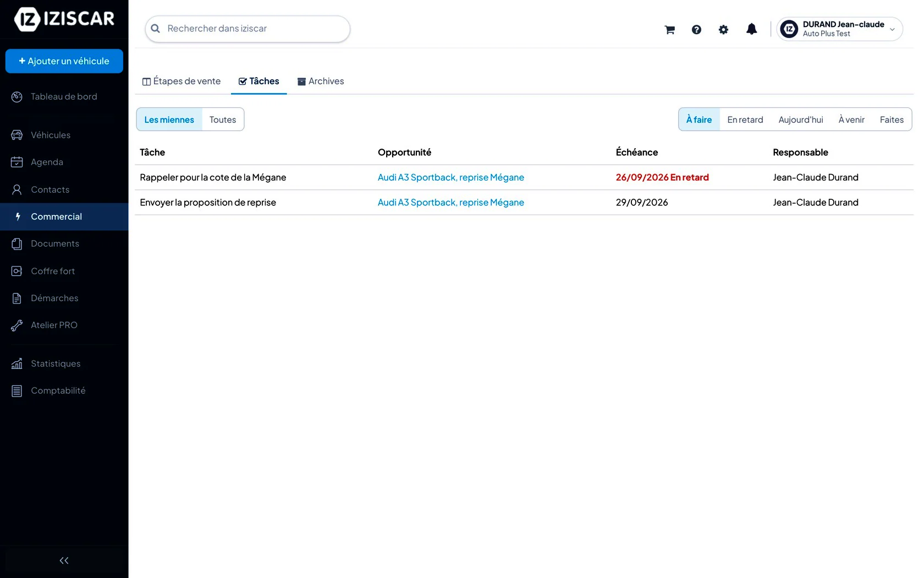Click the Tableau de bord gauge icon
924x578 pixels.
click(17, 97)
